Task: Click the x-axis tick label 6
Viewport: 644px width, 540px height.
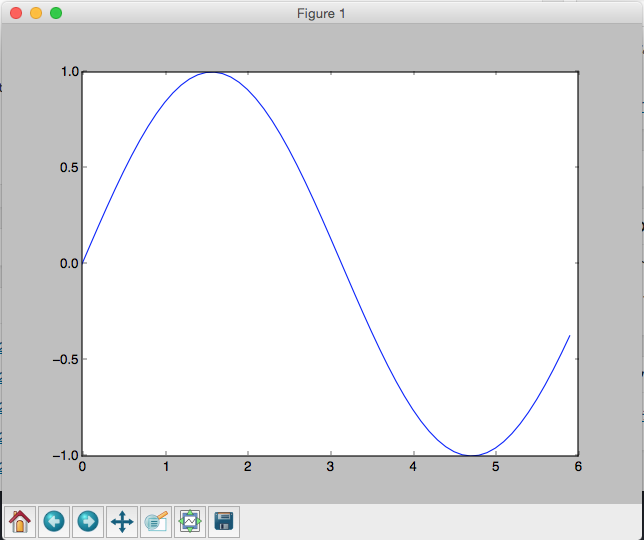Action: pos(578,466)
